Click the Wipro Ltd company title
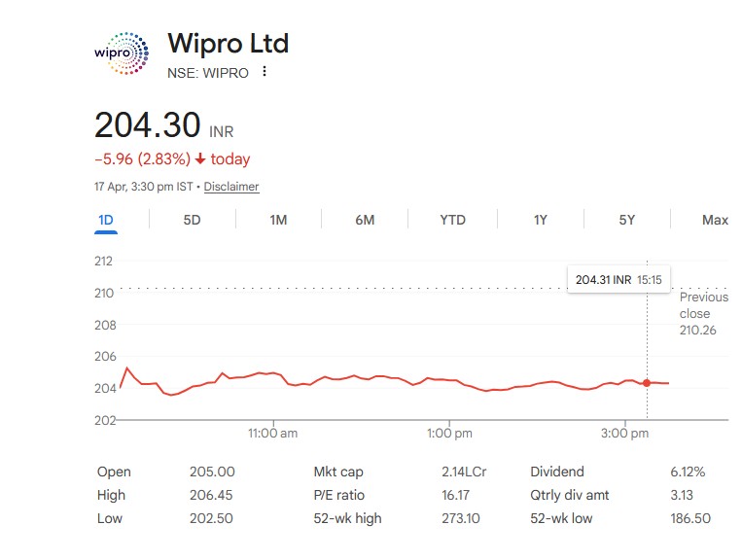 (228, 43)
